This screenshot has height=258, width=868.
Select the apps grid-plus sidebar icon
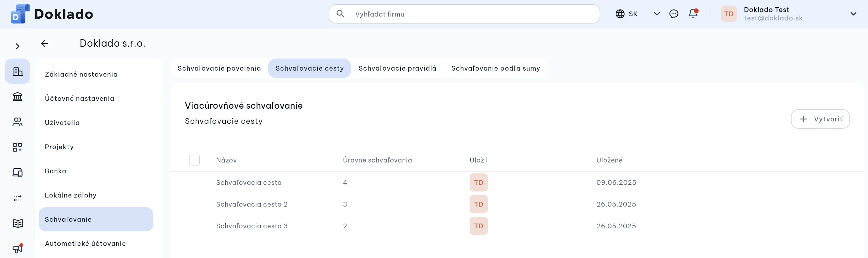coord(18,147)
